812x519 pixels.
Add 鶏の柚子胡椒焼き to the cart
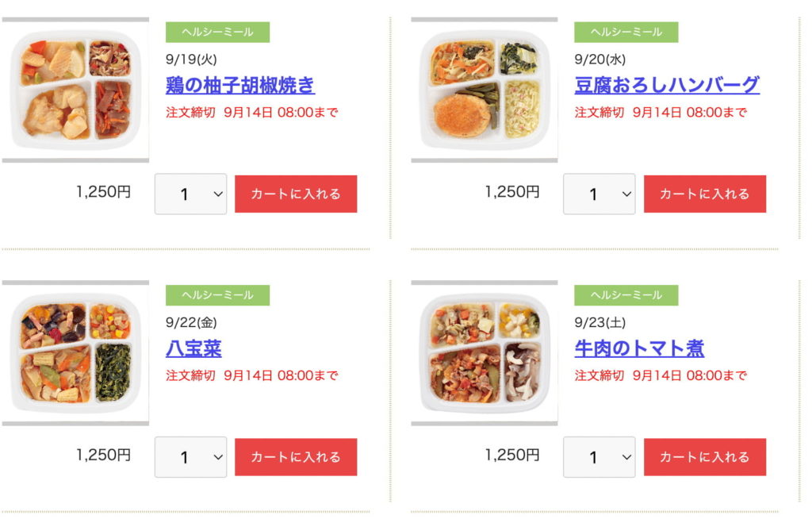(x=295, y=193)
